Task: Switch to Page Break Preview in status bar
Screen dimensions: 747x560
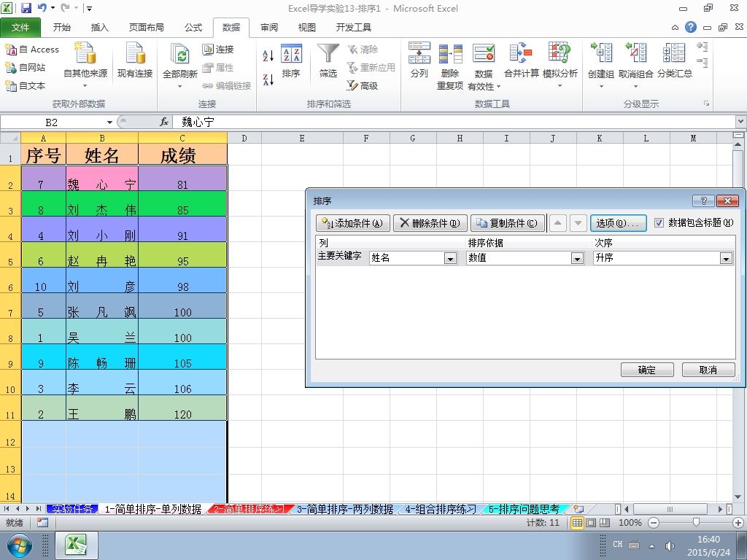Action: point(605,523)
